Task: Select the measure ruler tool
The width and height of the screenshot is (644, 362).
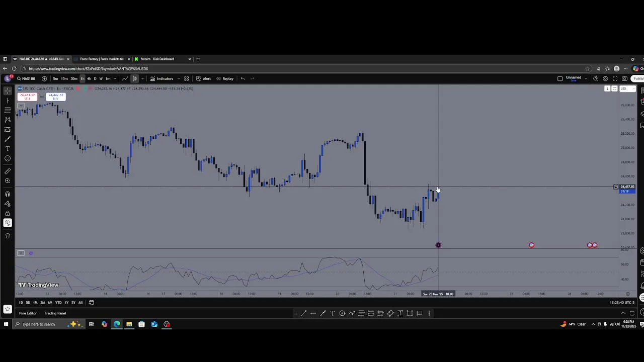Action: click(x=8, y=171)
